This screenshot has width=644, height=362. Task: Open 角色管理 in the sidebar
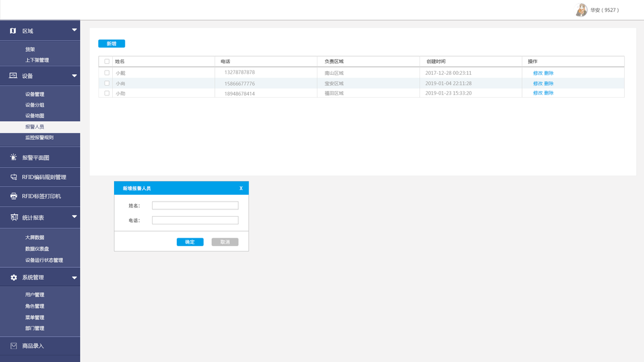(34, 306)
